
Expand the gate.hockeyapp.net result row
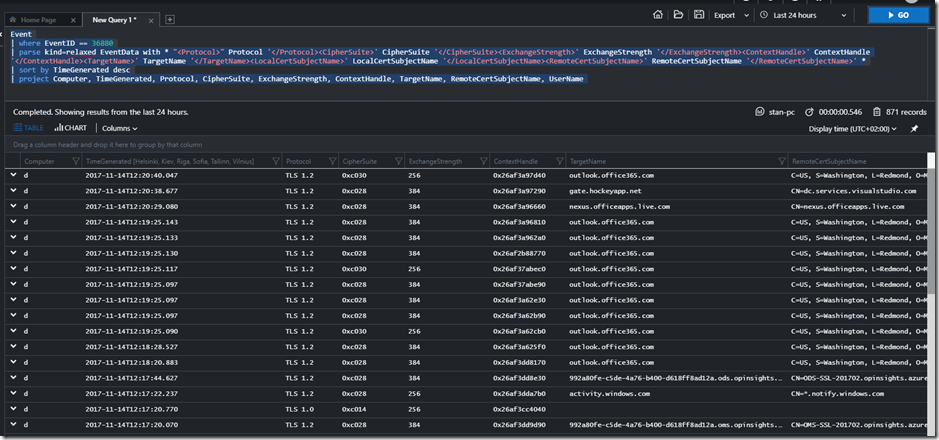pos(13,190)
